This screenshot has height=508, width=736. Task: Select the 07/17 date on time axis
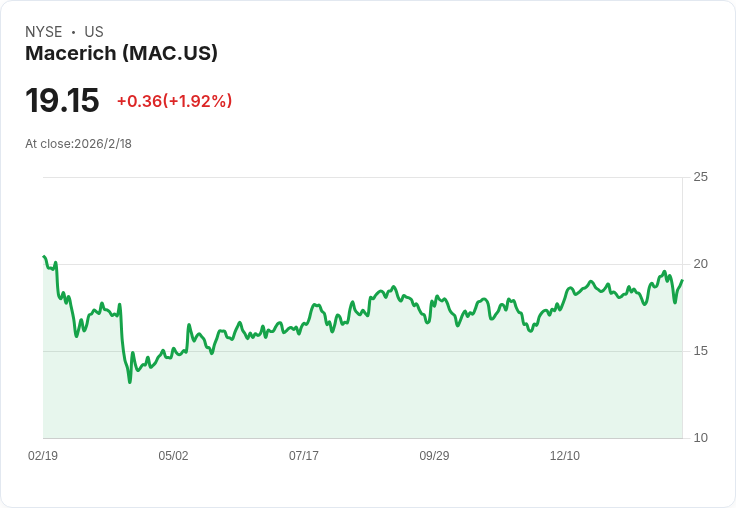304,456
